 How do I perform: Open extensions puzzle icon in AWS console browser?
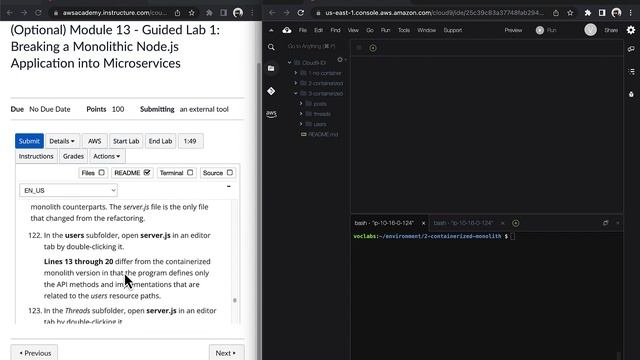point(588,13)
